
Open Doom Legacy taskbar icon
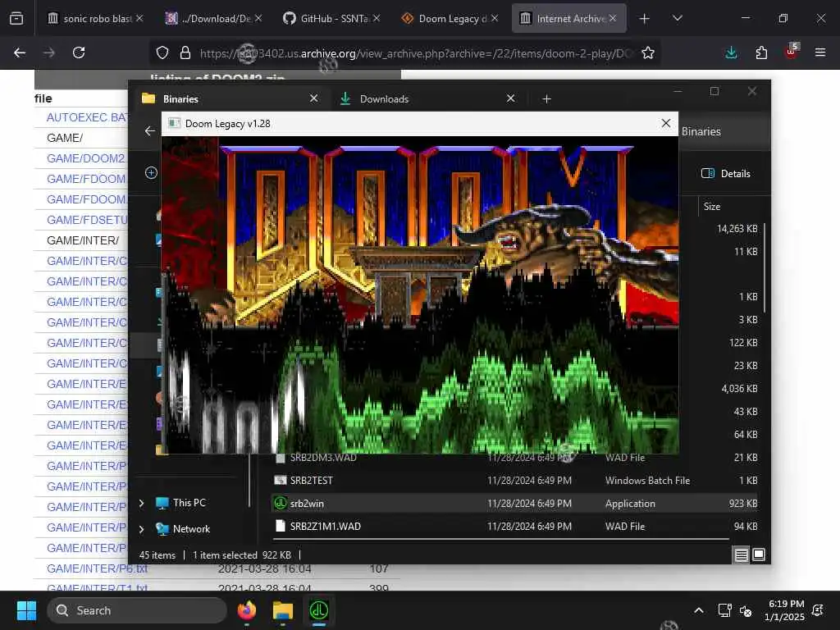click(319, 610)
